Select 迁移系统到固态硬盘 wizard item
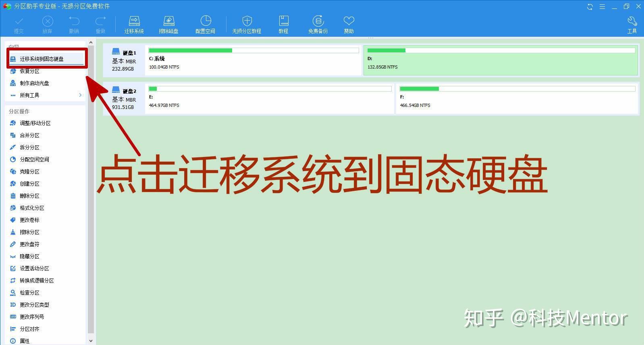The width and height of the screenshot is (644, 345). click(42, 59)
